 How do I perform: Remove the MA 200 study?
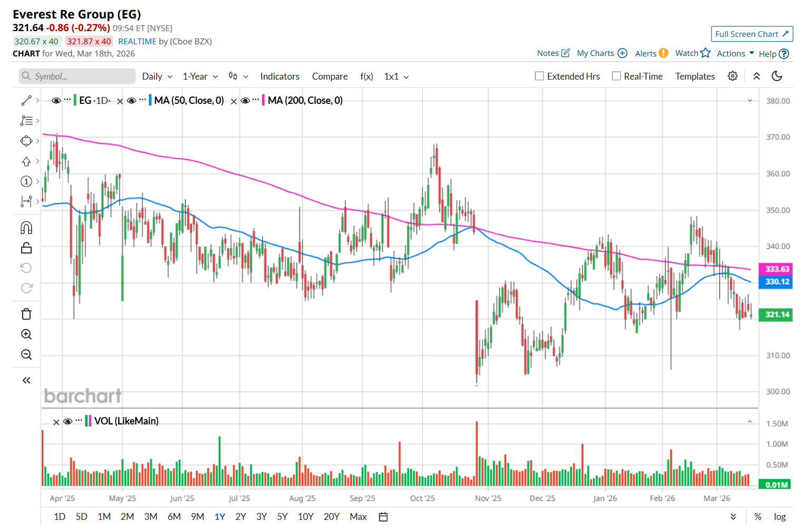(234, 101)
